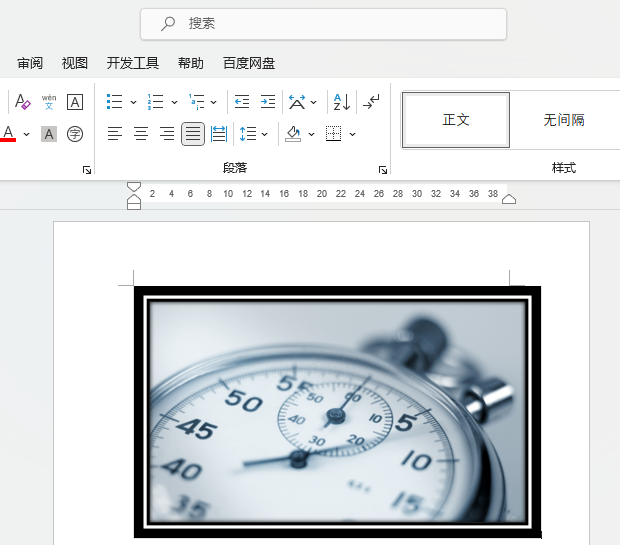
Task: Expand bullet list dropdown
Action: point(133,102)
